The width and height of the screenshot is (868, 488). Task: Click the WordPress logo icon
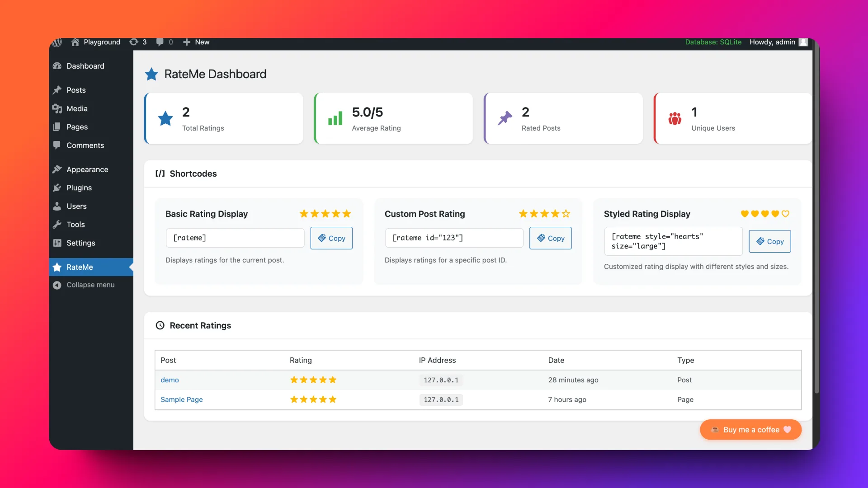point(57,42)
